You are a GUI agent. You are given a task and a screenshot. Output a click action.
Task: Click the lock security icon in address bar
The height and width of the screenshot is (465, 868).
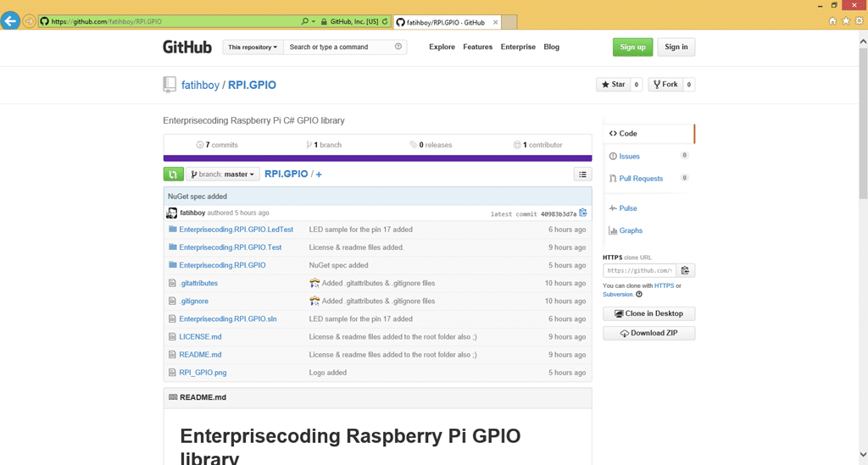click(324, 21)
